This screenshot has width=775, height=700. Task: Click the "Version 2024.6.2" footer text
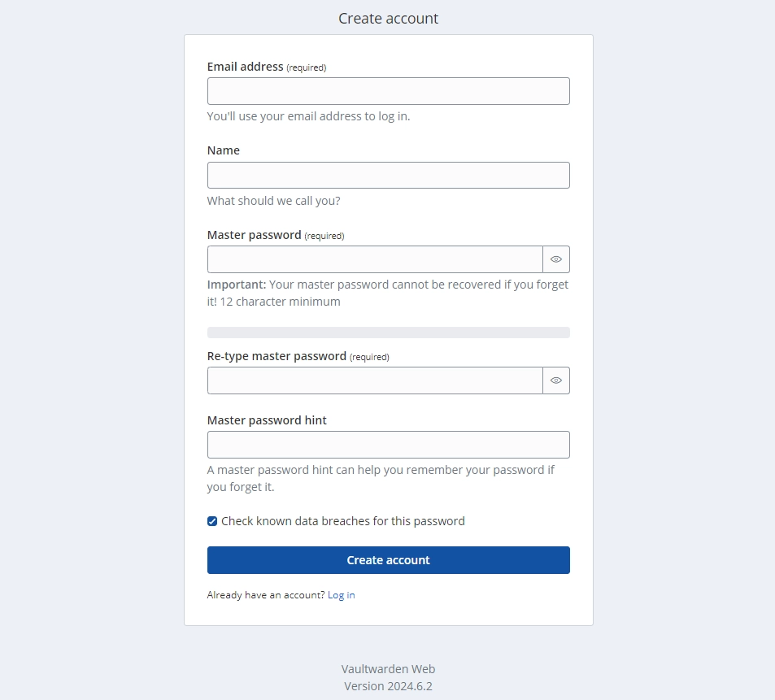(x=388, y=685)
